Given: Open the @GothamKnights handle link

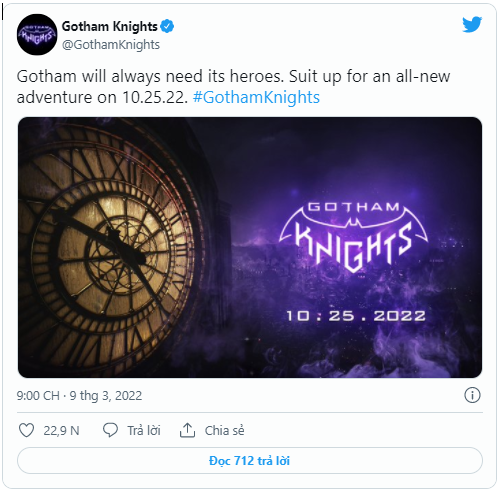Looking at the screenshot, I should tap(111, 45).
